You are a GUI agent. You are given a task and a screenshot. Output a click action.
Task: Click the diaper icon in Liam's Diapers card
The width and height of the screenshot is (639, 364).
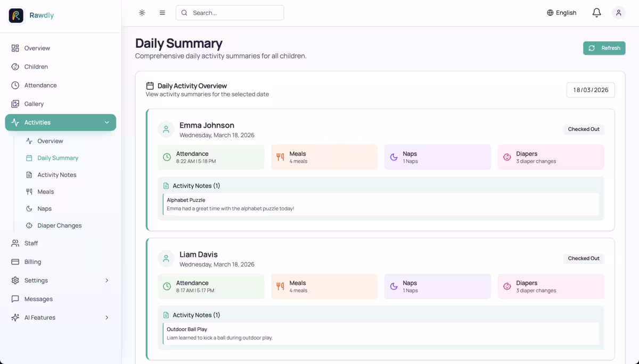pyautogui.click(x=507, y=286)
